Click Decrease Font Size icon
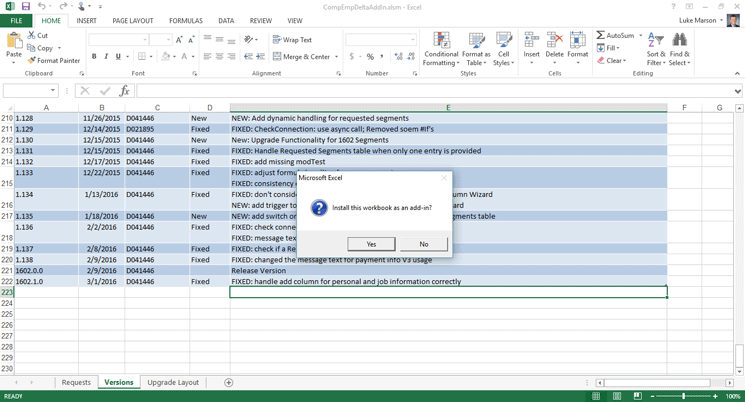 [191, 40]
